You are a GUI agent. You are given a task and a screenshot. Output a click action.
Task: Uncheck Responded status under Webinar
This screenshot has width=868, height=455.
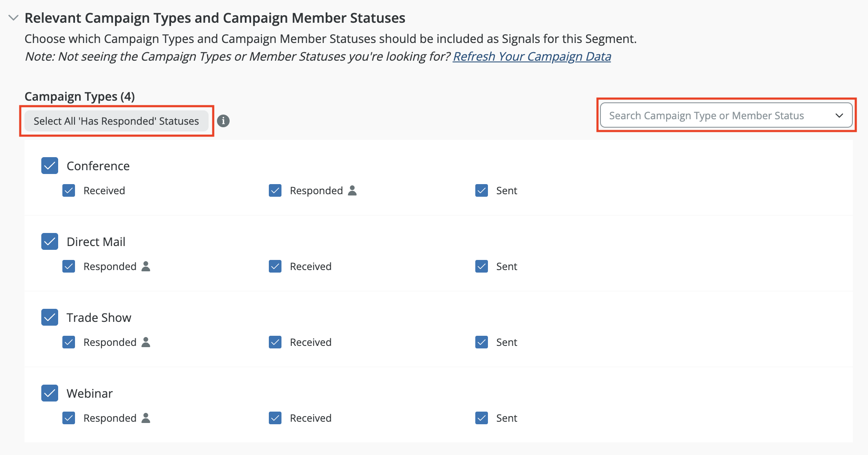click(x=69, y=418)
